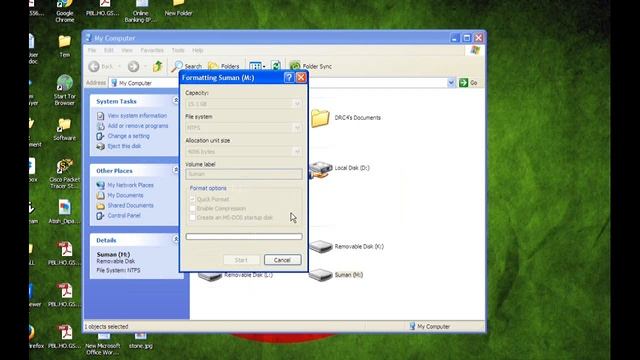Open the Tools menu

point(178,50)
